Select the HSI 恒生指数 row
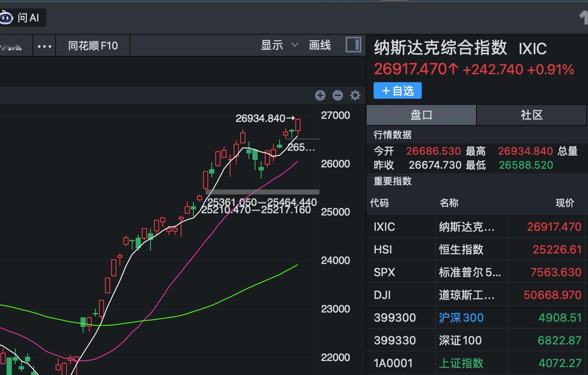588x375 pixels. (476, 250)
